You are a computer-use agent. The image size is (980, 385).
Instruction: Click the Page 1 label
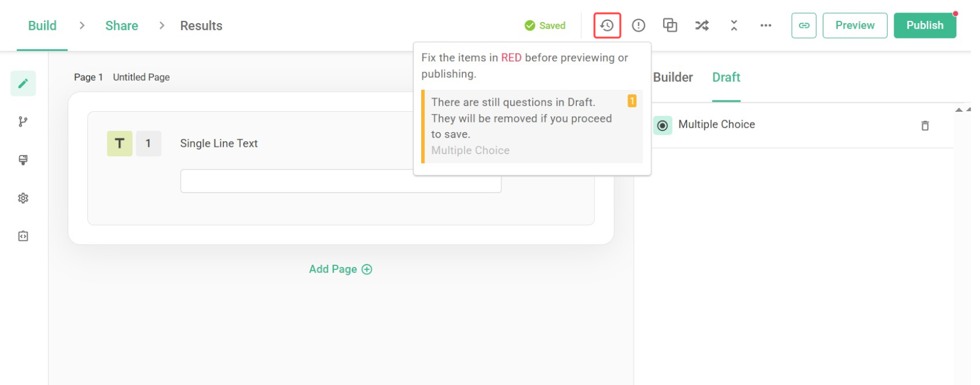click(89, 77)
